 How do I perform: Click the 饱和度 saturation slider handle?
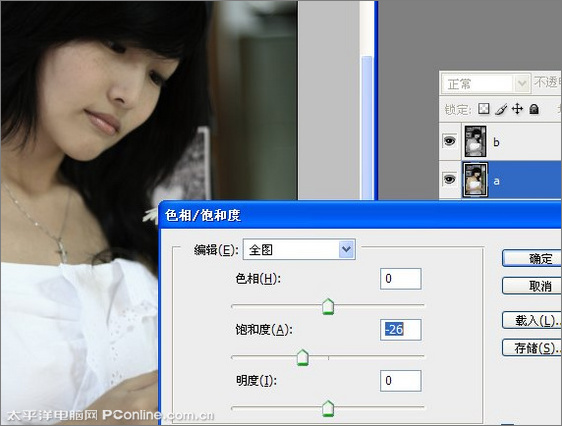[303, 357]
